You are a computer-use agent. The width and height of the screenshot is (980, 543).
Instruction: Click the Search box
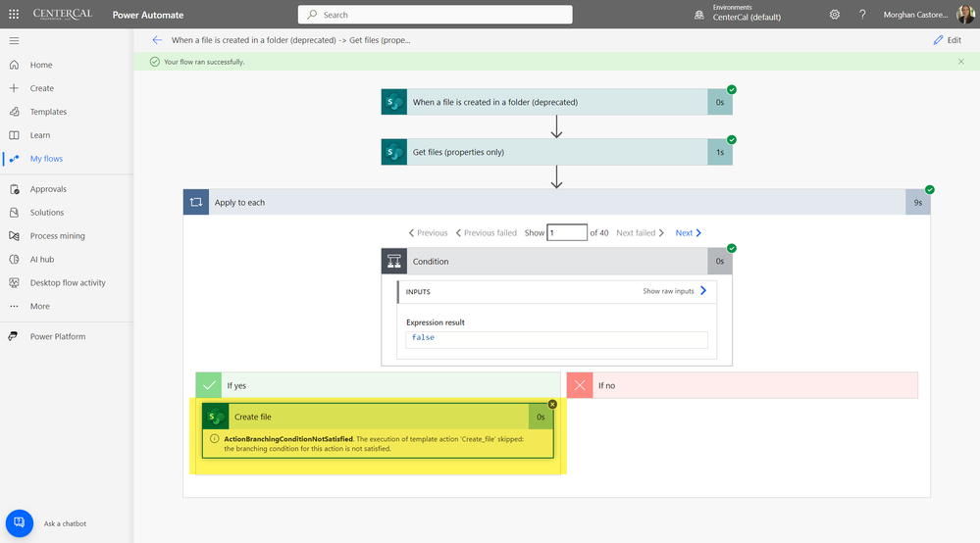tap(435, 15)
